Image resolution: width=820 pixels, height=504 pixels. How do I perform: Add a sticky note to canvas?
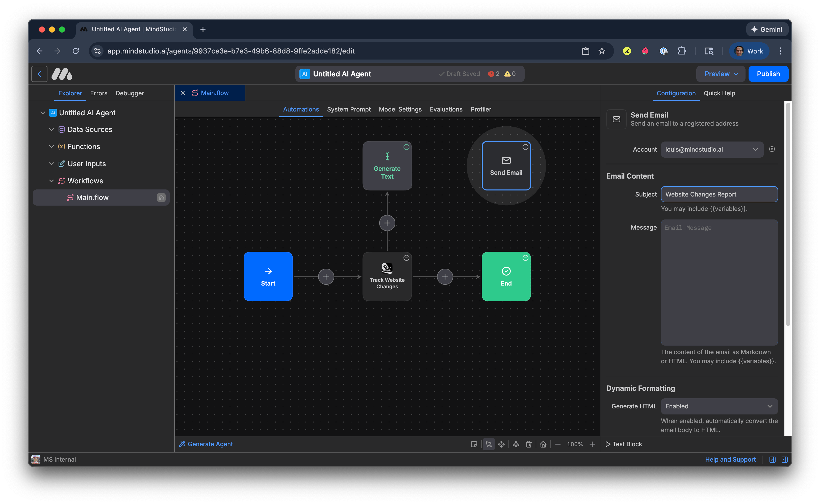point(474,444)
